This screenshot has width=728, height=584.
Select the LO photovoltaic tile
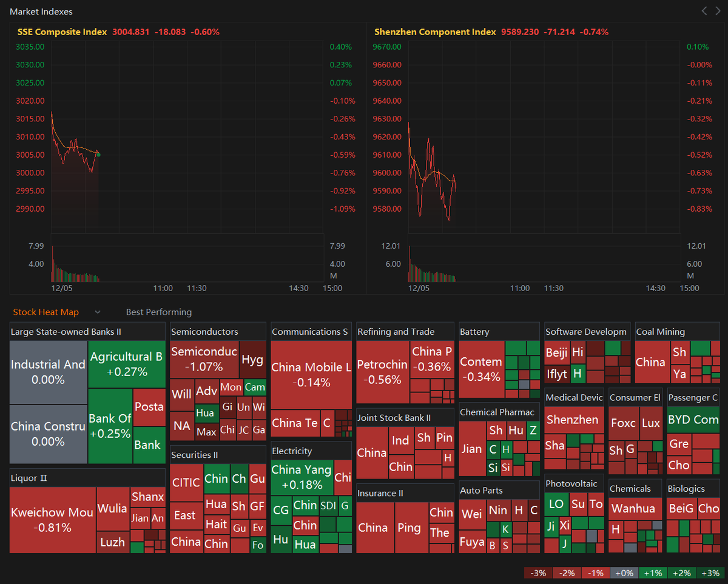556,504
